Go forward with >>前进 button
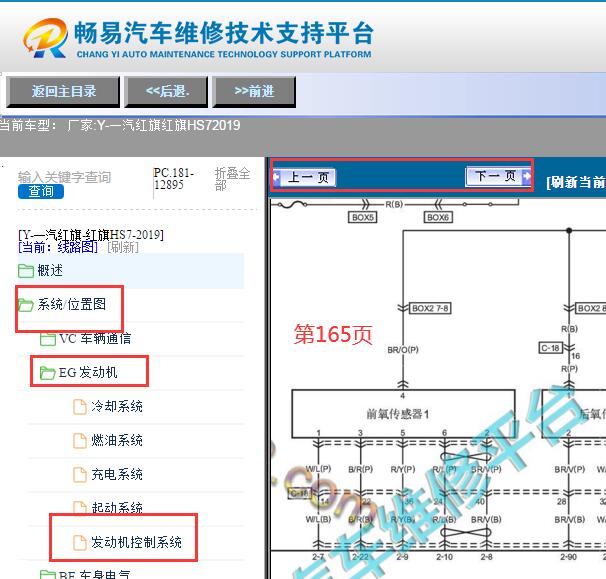The height and width of the screenshot is (579, 606). pos(254,92)
